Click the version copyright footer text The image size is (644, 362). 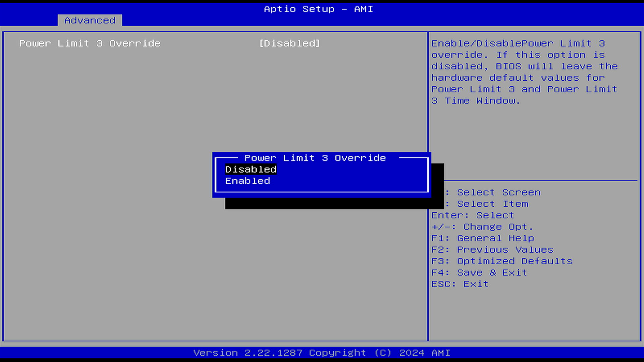[322, 353]
